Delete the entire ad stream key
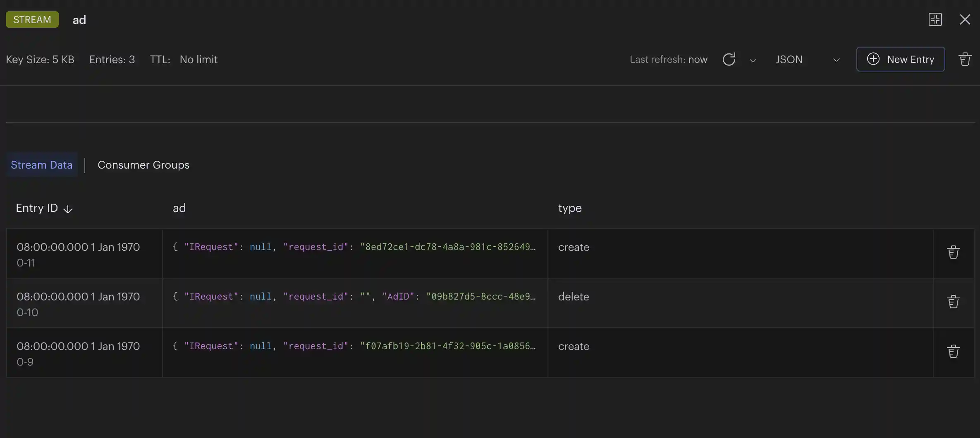980x438 pixels. pos(964,60)
